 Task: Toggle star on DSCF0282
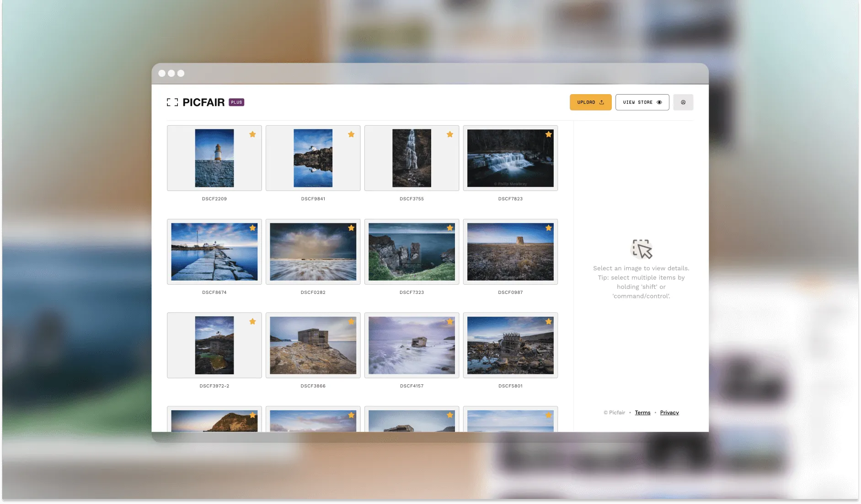pos(351,228)
